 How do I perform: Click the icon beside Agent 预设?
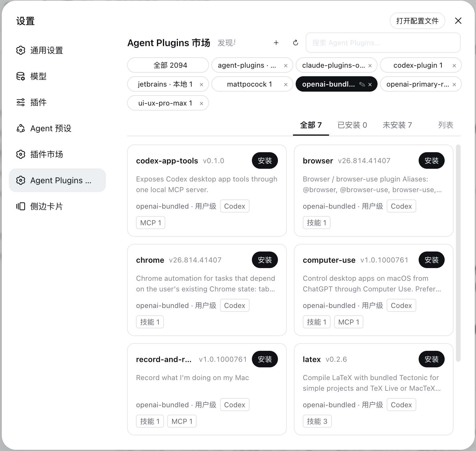click(x=21, y=128)
